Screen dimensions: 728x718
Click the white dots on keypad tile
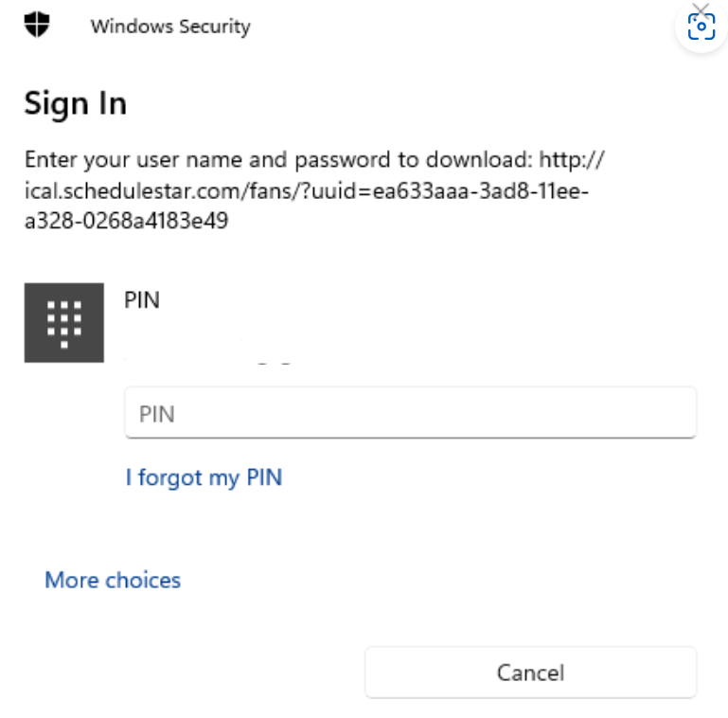pyautogui.click(x=64, y=324)
